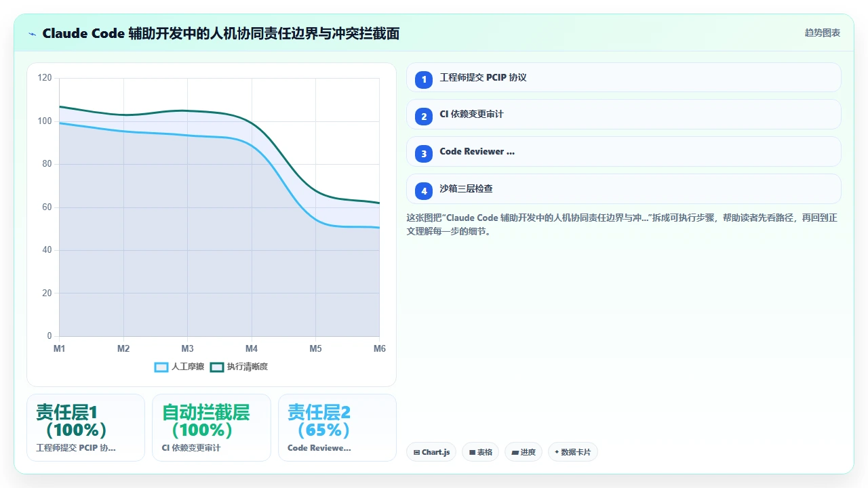Click the 120 y-axis value

coord(45,78)
